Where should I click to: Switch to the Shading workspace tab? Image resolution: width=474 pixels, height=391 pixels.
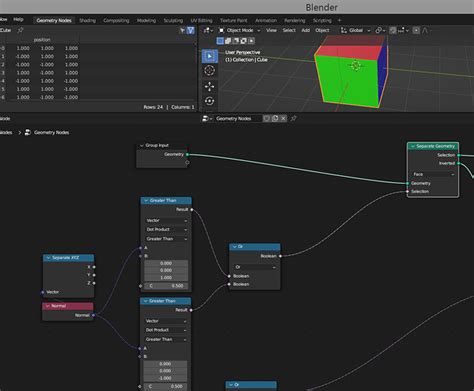[87, 20]
